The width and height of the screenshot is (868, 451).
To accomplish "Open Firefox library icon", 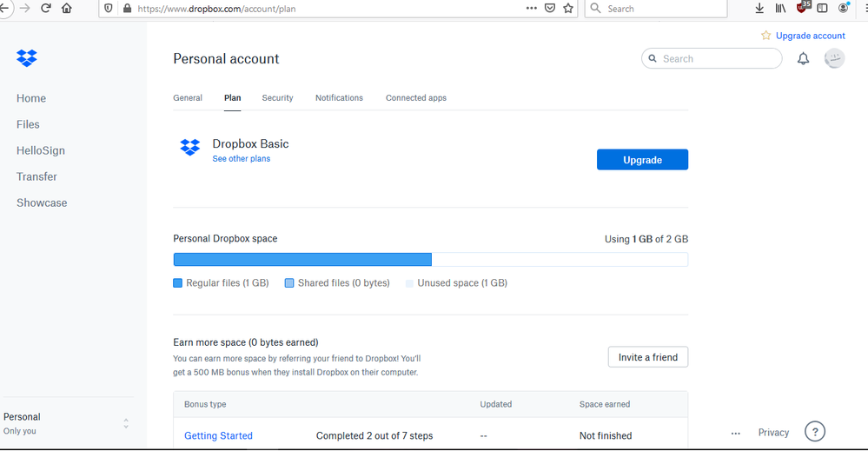I will (x=781, y=9).
